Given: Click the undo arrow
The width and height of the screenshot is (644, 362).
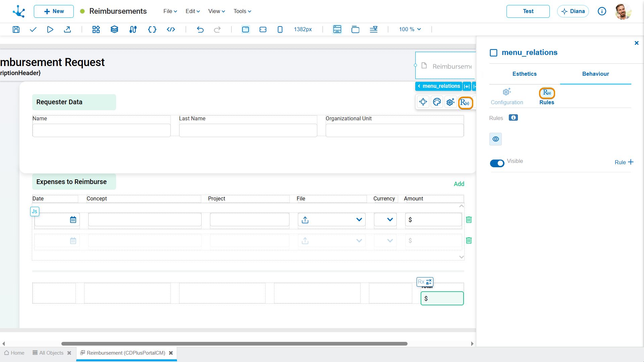Looking at the screenshot, I should [x=200, y=29].
